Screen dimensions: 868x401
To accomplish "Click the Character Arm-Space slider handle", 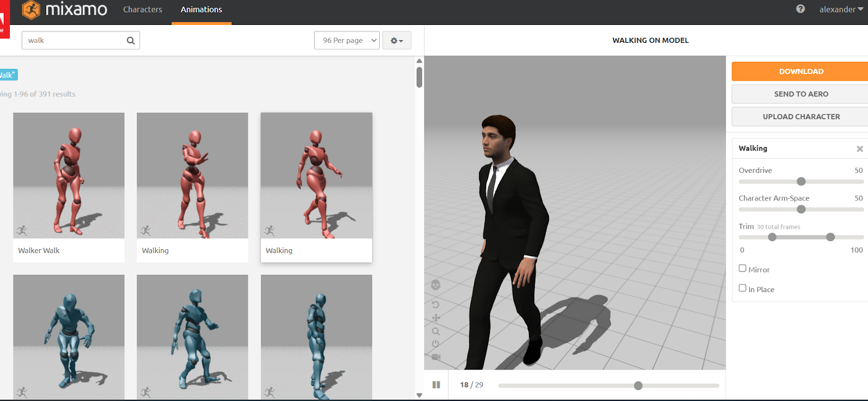I will click(x=801, y=209).
